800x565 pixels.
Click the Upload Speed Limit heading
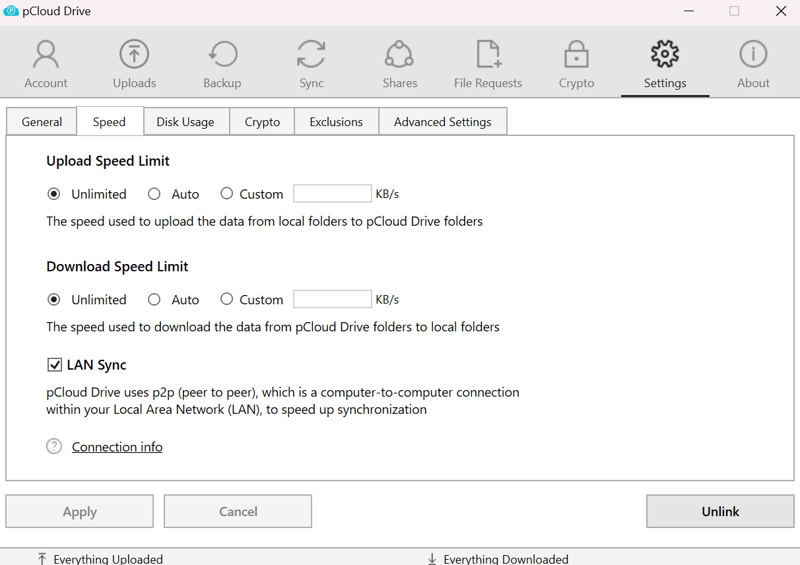[108, 161]
